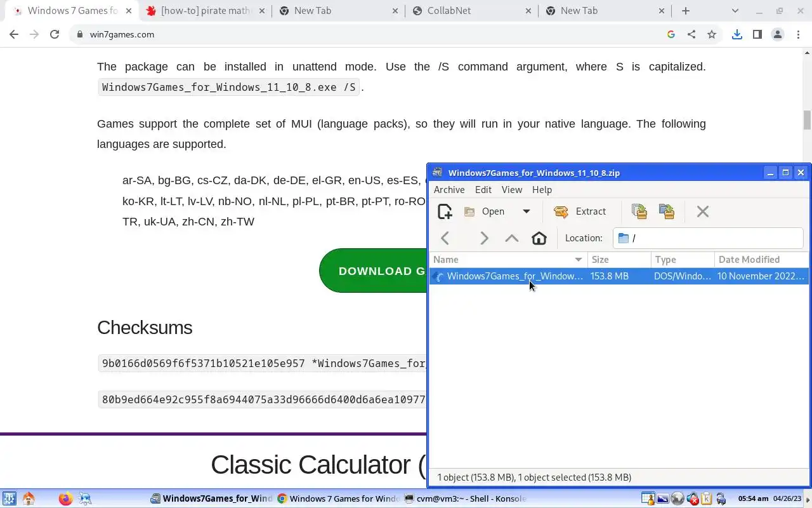Open the Chrome profile avatar icon

pyautogui.click(x=778, y=34)
